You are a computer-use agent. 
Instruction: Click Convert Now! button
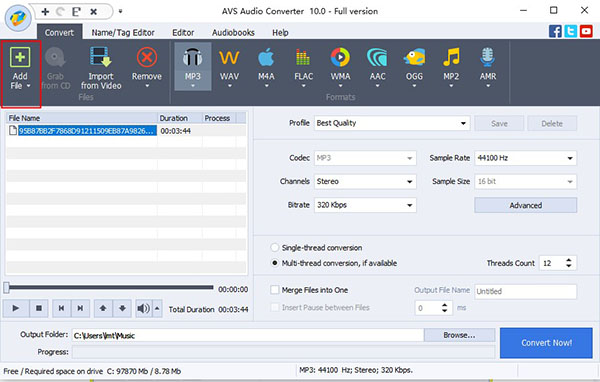546,343
